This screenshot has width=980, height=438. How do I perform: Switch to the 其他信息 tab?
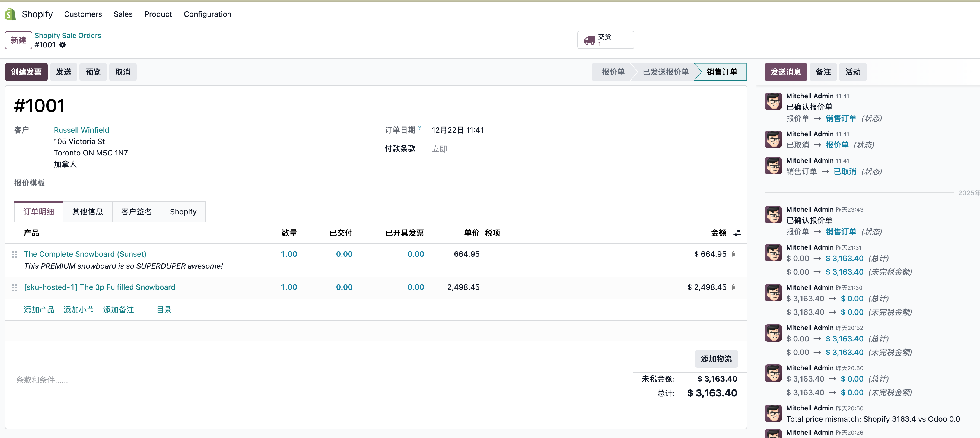tap(87, 212)
